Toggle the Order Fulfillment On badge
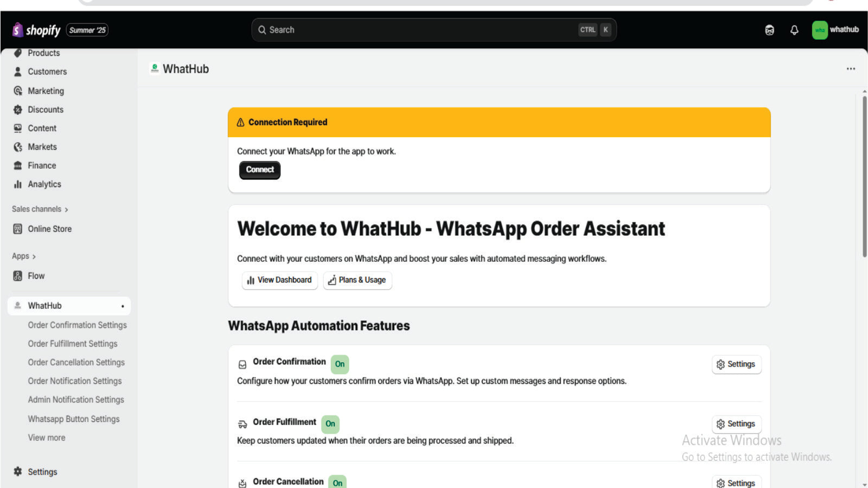The width and height of the screenshot is (868, 488). (x=330, y=423)
